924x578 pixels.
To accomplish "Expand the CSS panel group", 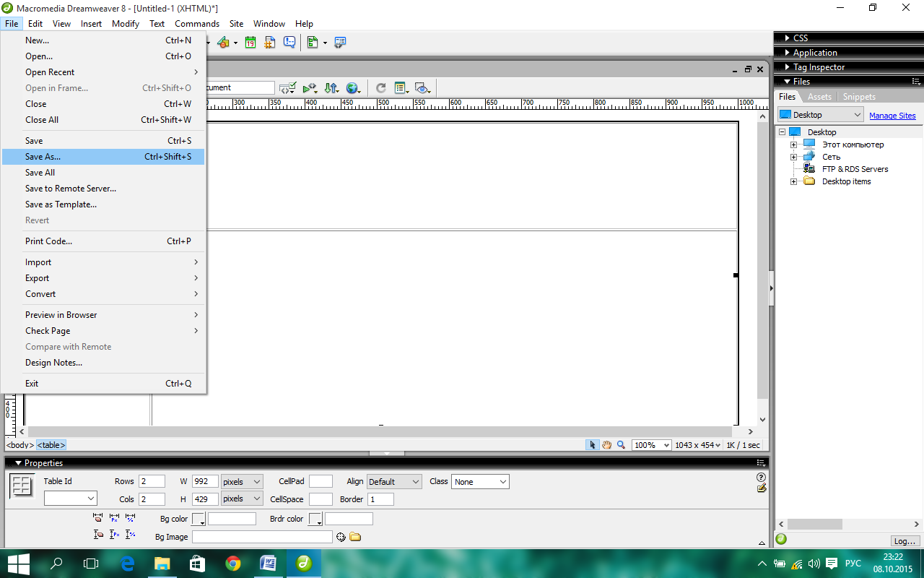I will 787,38.
